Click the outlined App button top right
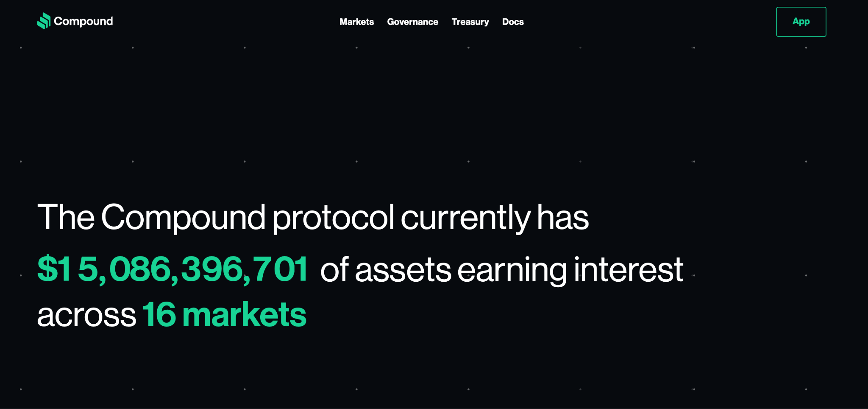Image resolution: width=868 pixels, height=409 pixels. [801, 22]
